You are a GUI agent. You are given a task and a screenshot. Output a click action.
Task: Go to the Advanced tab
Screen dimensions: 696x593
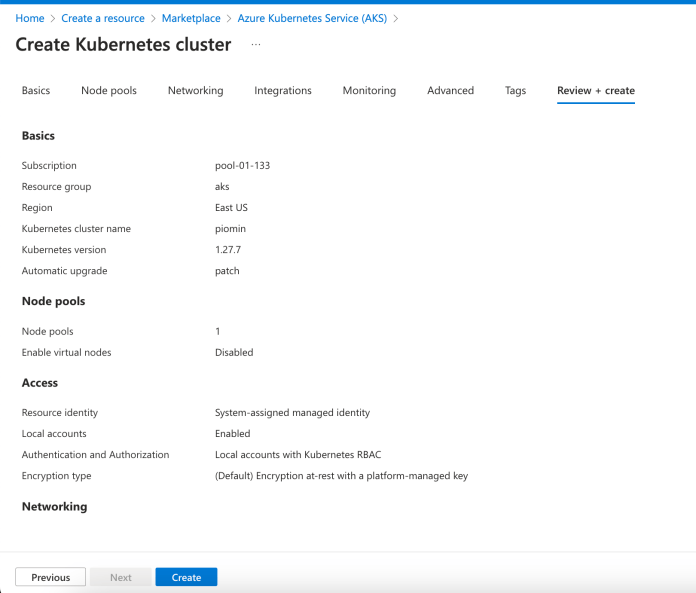[450, 90]
